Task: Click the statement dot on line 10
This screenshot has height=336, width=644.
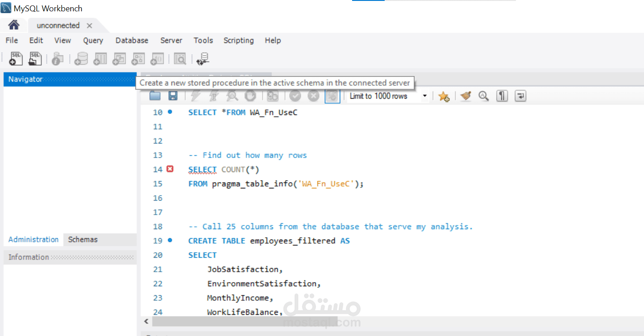Action: (170, 111)
